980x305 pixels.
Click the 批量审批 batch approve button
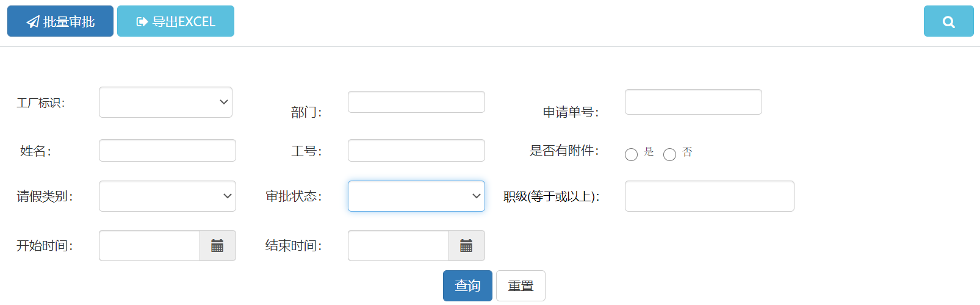coord(60,22)
